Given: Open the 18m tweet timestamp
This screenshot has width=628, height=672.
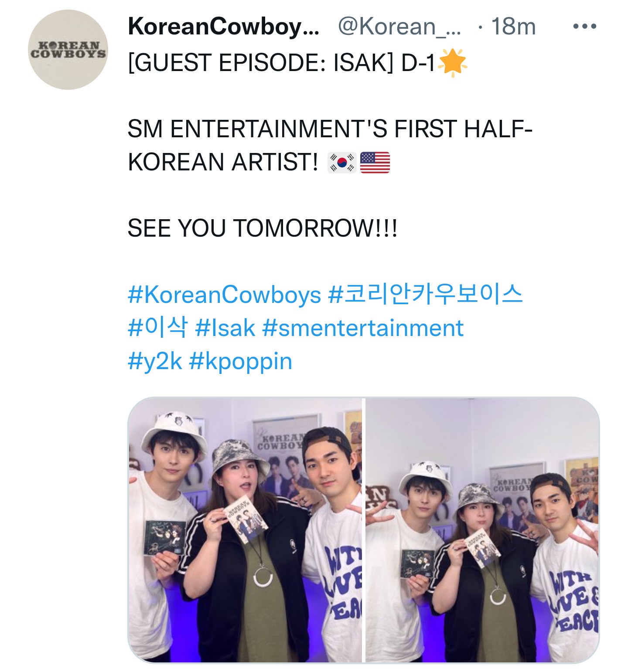Looking at the screenshot, I should [x=513, y=27].
